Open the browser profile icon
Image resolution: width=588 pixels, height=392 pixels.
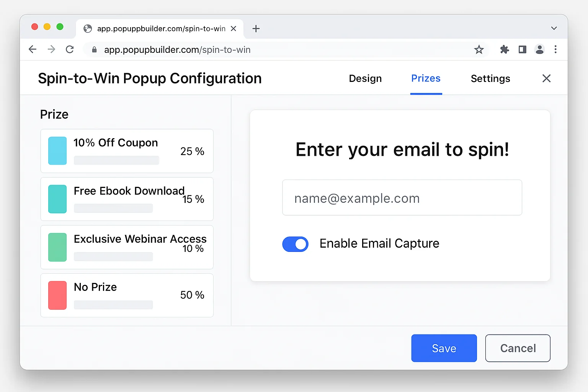[540, 49]
